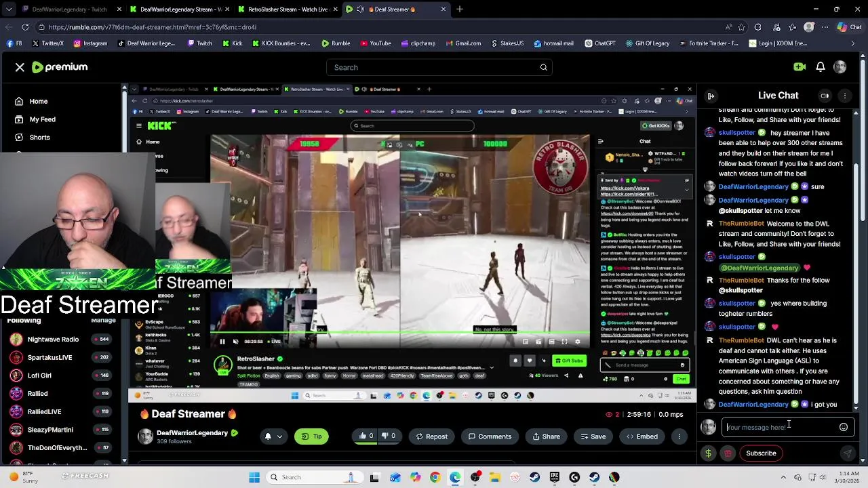Click the video progress bar
This screenshot has width=868, height=488.
(x=400, y=333)
